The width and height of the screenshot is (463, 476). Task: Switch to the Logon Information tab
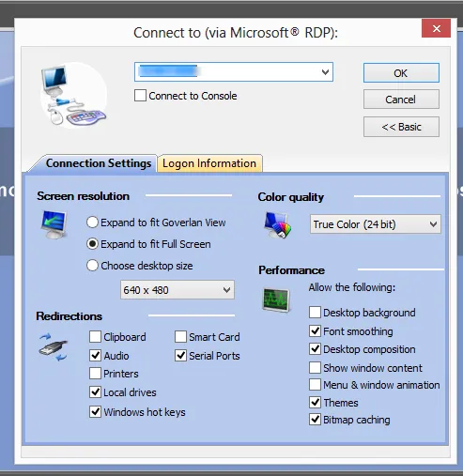pos(209,163)
